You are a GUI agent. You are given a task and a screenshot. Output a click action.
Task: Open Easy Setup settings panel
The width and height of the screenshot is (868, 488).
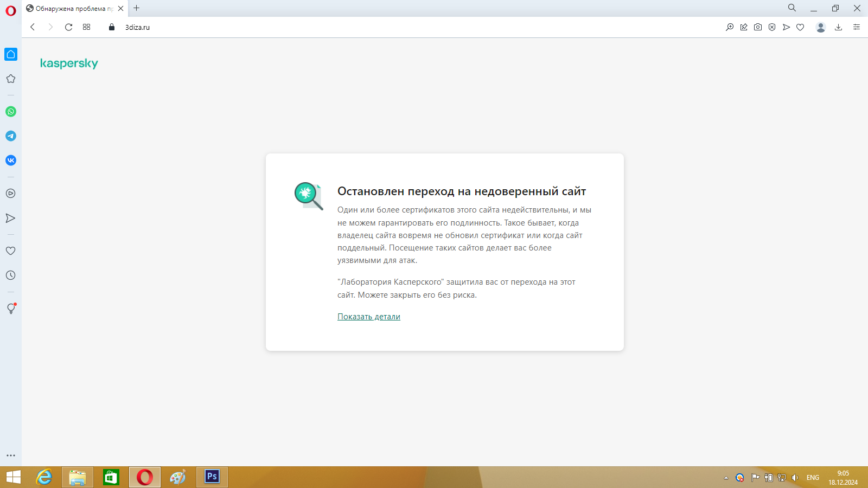tap(857, 27)
